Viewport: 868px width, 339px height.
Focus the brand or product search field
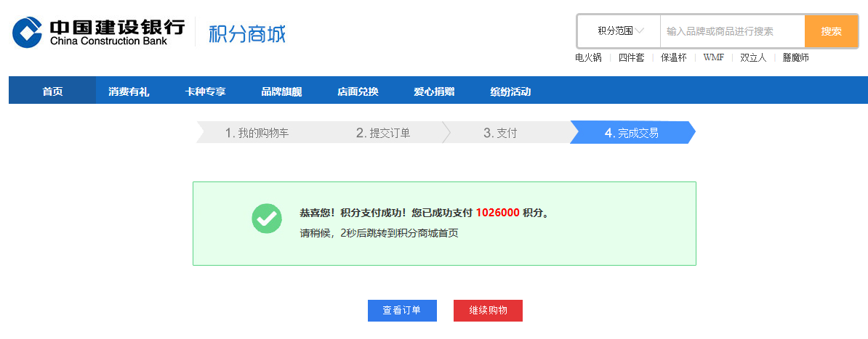[732, 31]
